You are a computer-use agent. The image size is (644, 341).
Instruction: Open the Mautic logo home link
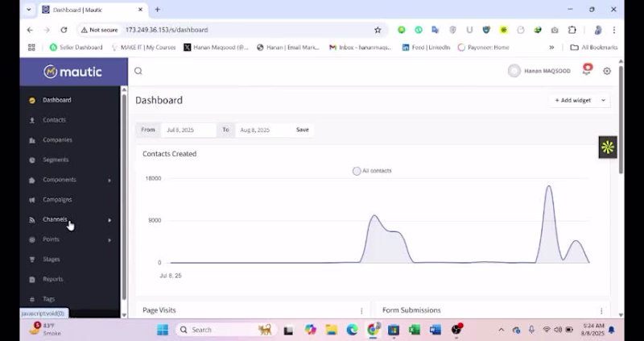[72, 72]
